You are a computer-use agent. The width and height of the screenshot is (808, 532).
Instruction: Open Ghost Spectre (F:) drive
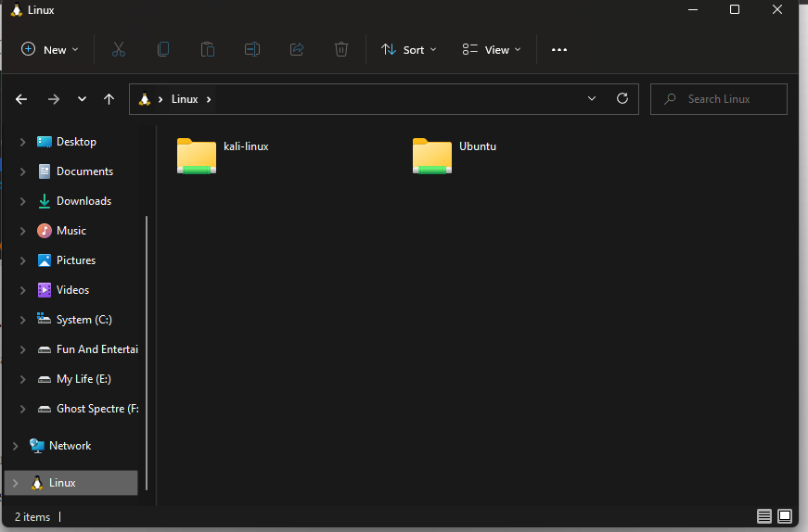point(97,409)
